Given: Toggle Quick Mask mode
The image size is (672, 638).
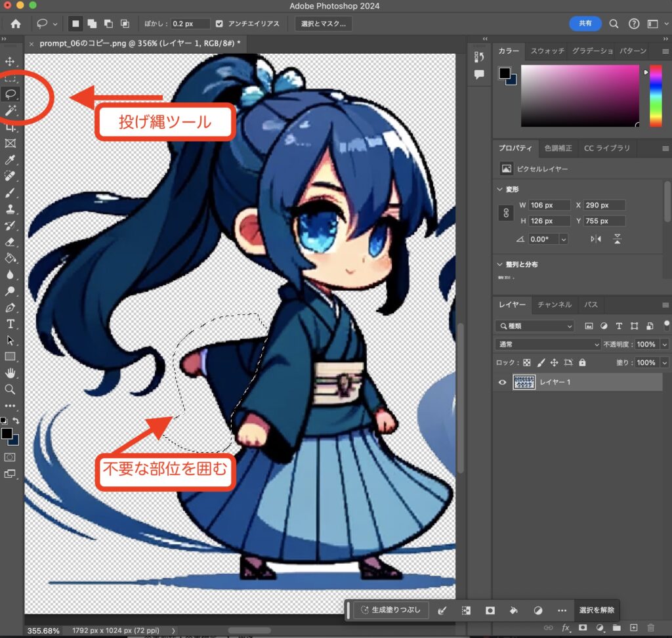Looking at the screenshot, I should 10,457.
